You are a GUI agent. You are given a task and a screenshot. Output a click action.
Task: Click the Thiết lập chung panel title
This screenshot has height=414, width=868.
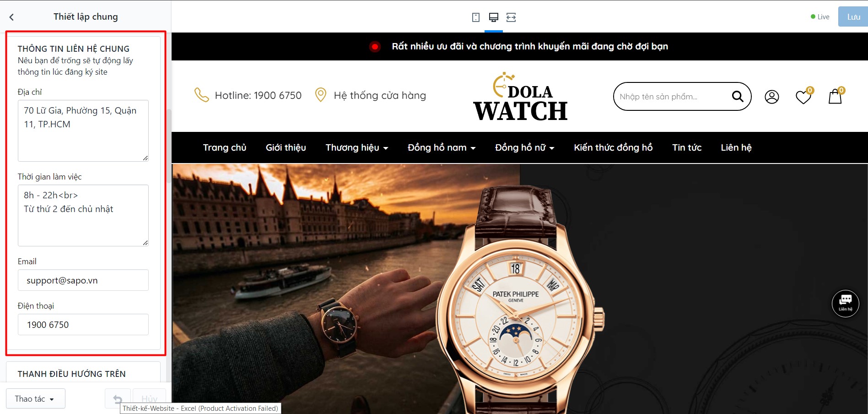click(x=86, y=16)
